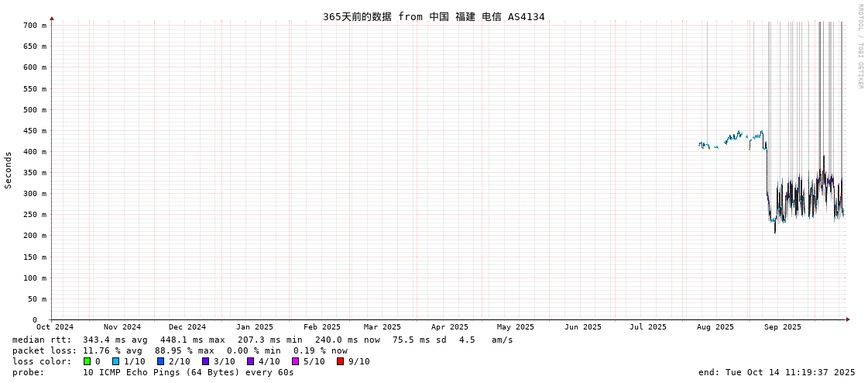Click the magenta 5/10 loss color swatch
The width and height of the screenshot is (868, 383).
point(295,361)
